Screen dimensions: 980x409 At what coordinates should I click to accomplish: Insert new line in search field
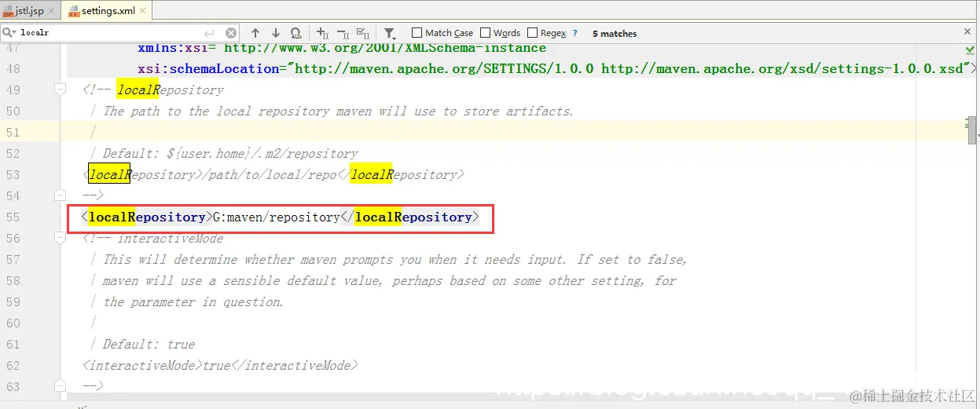click(x=209, y=33)
